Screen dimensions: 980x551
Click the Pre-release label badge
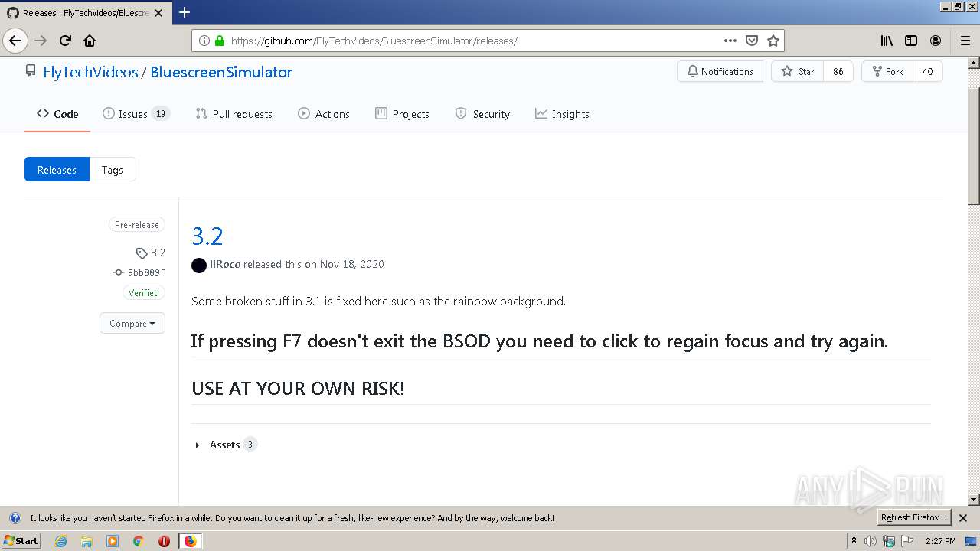point(137,225)
